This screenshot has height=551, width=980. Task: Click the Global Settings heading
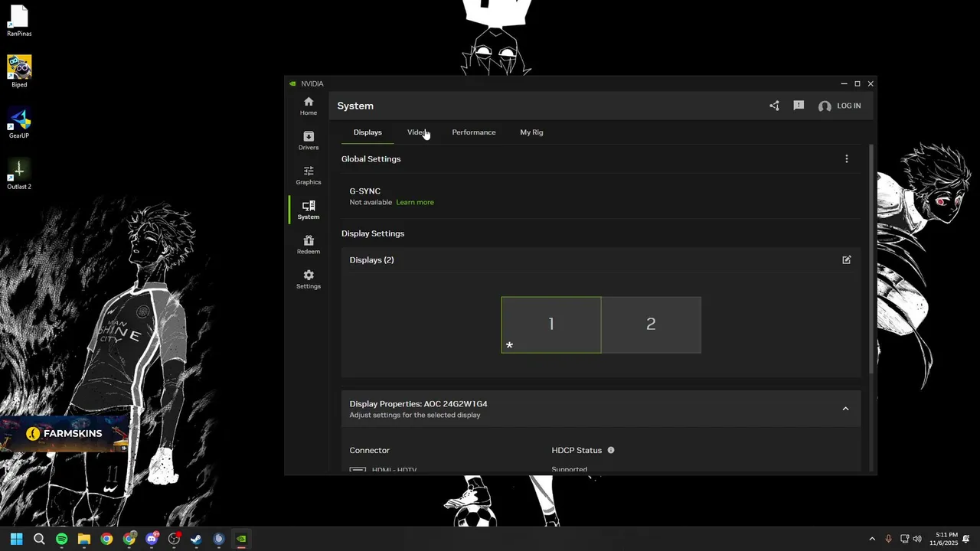point(371,159)
